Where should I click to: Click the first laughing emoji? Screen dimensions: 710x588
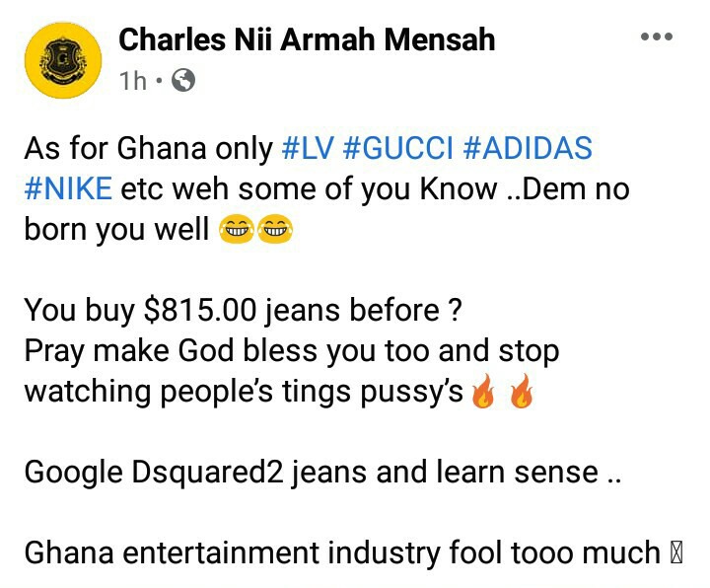pyautogui.click(x=237, y=230)
